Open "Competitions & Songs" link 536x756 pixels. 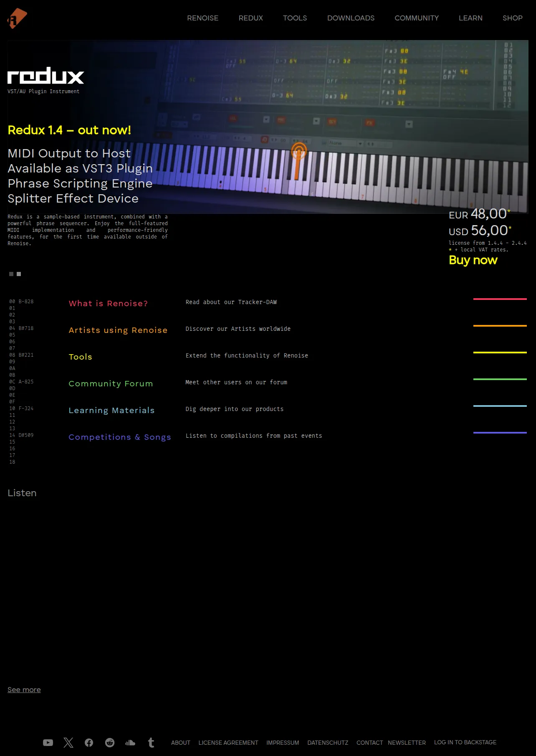tap(120, 437)
